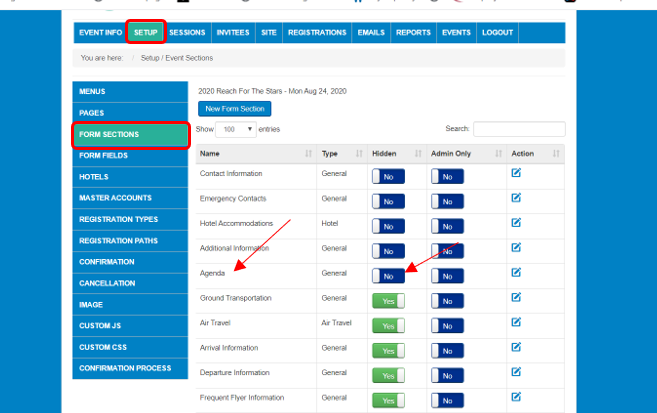The width and height of the screenshot is (657, 413).
Task: Sort table by Type column header
Action: [341, 154]
